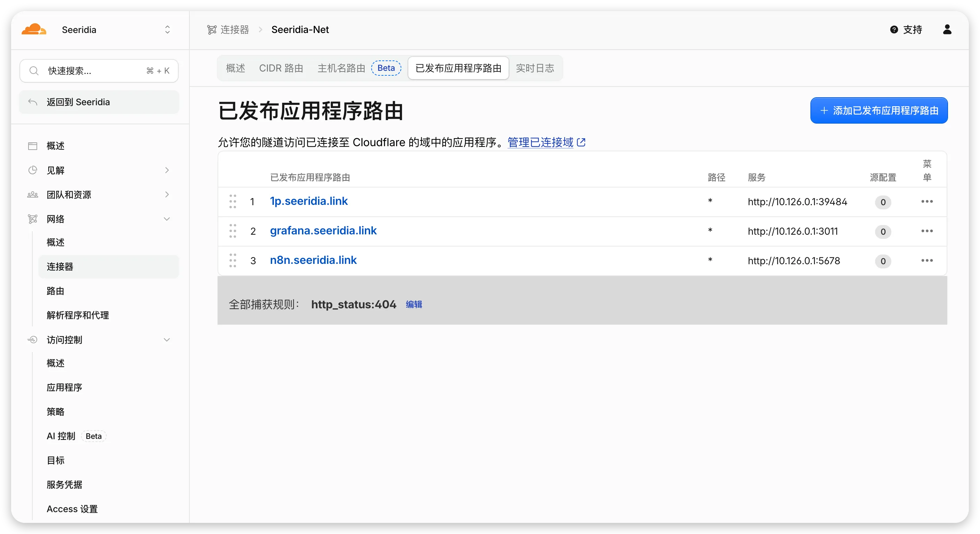Image resolution: width=980 pixels, height=534 pixels.
Task: Click origin config badge for grafana.seeridia.link
Action: 883,232
